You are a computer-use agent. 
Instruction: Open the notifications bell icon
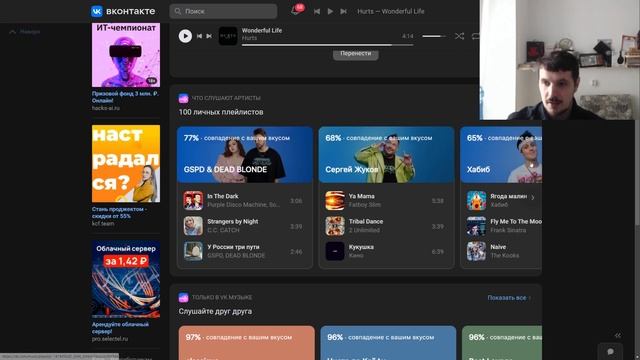[295, 11]
